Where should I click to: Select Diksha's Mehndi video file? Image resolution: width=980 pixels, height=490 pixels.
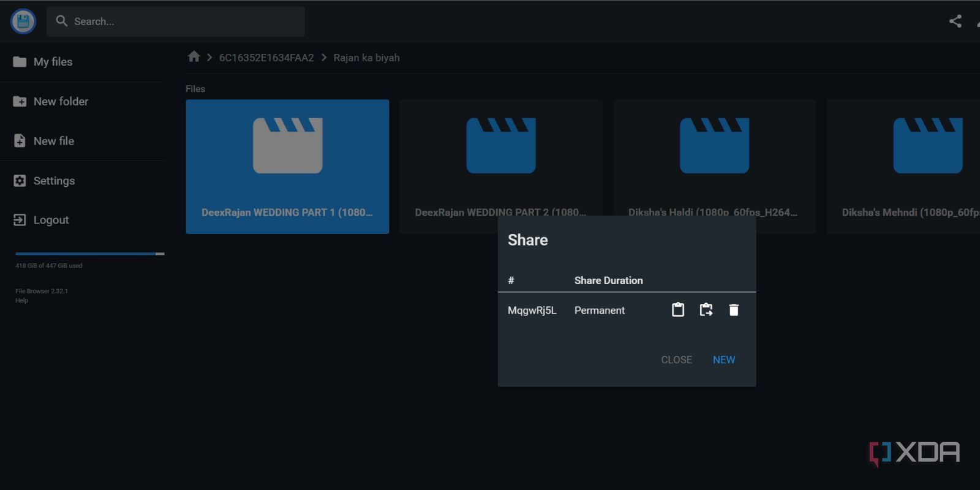click(903, 167)
